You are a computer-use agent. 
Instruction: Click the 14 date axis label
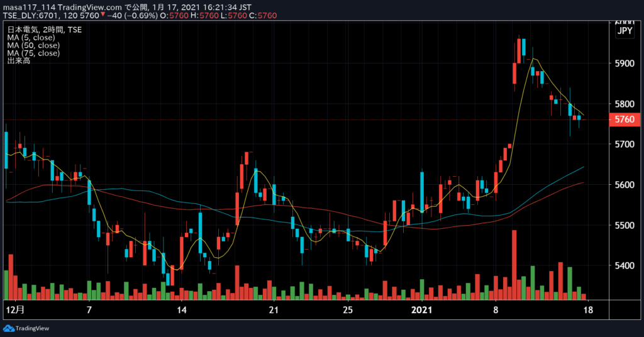click(x=182, y=310)
